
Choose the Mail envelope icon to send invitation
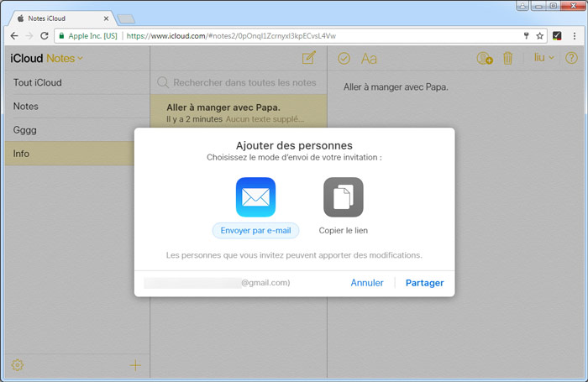pyautogui.click(x=255, y=196)
